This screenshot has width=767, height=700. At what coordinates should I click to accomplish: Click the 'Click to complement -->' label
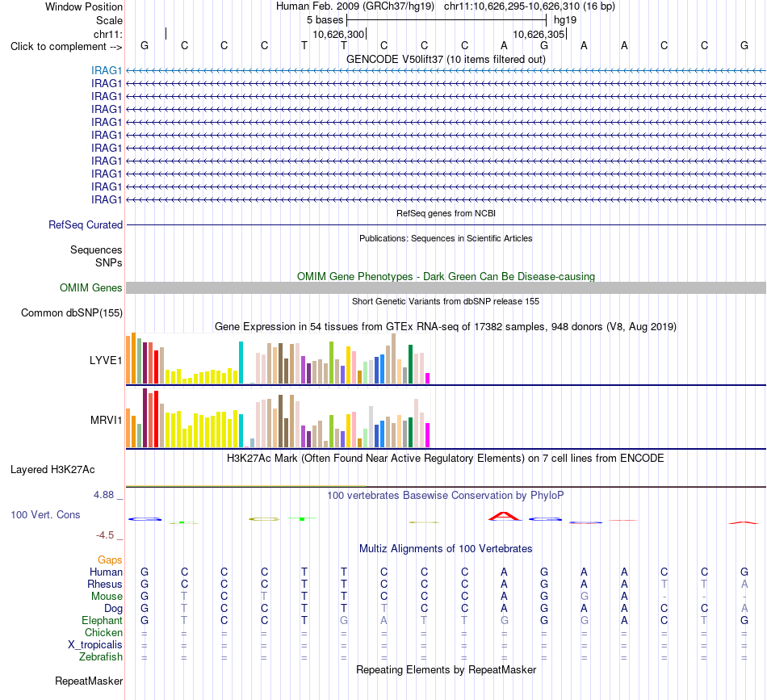(x=66, y=47)
